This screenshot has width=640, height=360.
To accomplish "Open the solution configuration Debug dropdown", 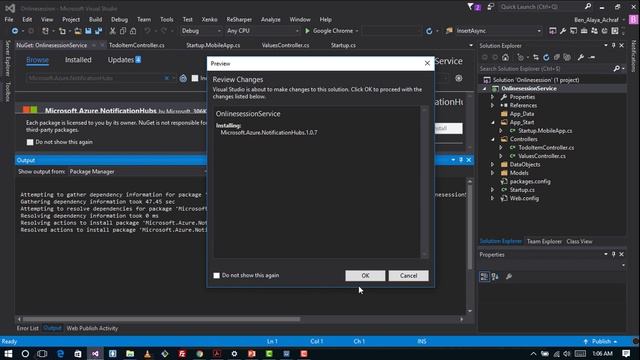I will tap(201, 31).
